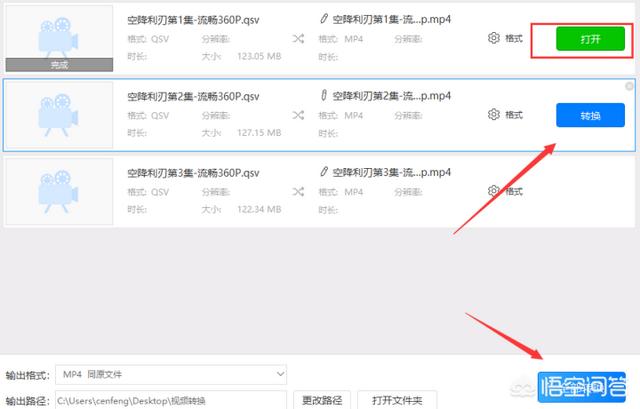Screen dimensions: 640x409
Task: Open 格式 settings for 空降利刃第1集
Action: [x=514, y=38]
